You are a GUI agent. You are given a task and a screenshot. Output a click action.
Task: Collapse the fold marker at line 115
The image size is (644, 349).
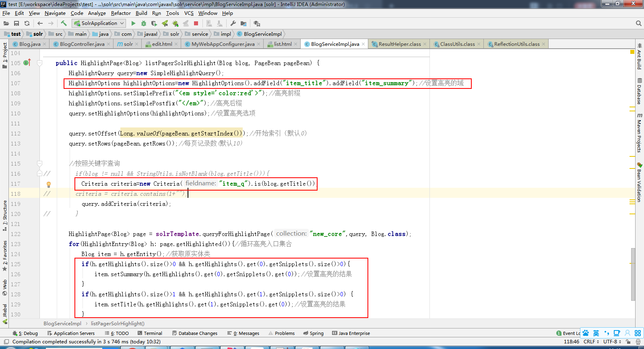click(39, 163)
